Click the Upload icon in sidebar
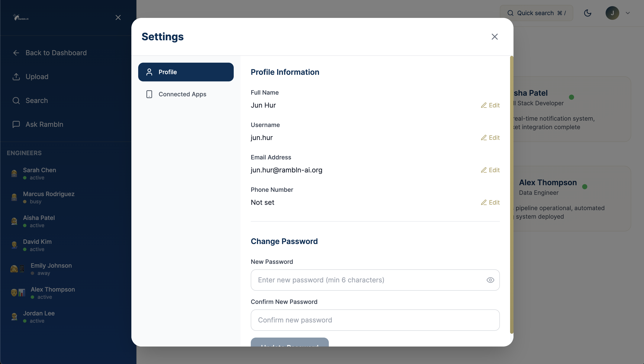 tap(16, 77)
